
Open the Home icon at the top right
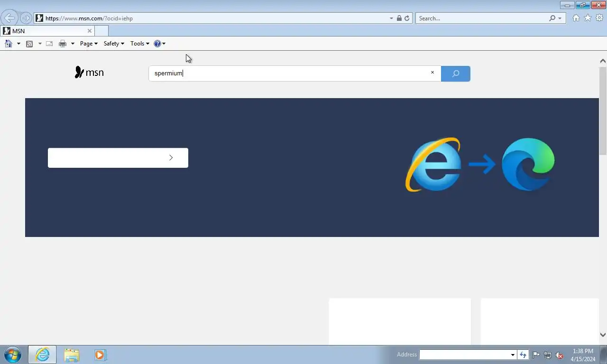576,18
